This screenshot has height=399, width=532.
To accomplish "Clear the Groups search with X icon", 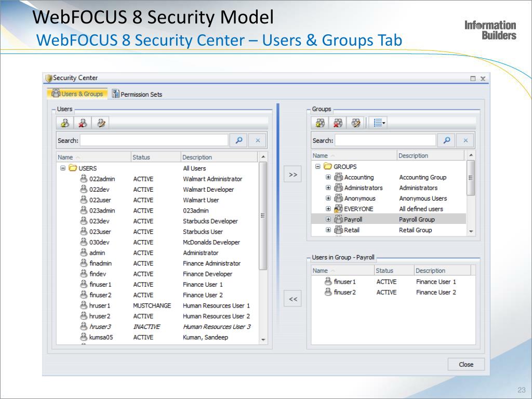I will (x=465, y=140).
